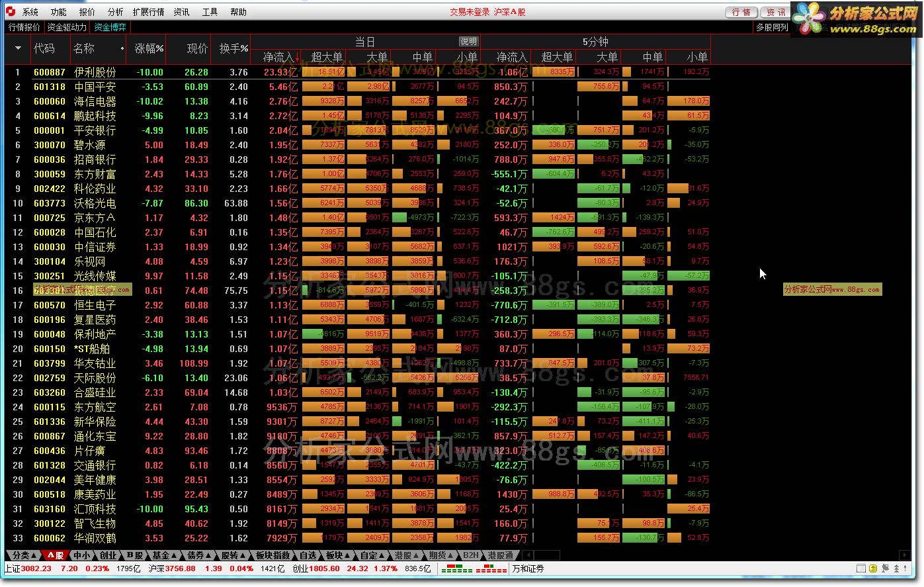Select stock row 600150 *ST船舶
Screen dimensions: 924x587
tap(357, 349)
